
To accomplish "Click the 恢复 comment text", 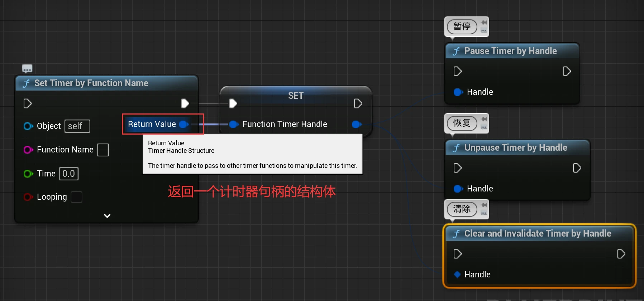I will pyautogui.click(x=462, y=123).
